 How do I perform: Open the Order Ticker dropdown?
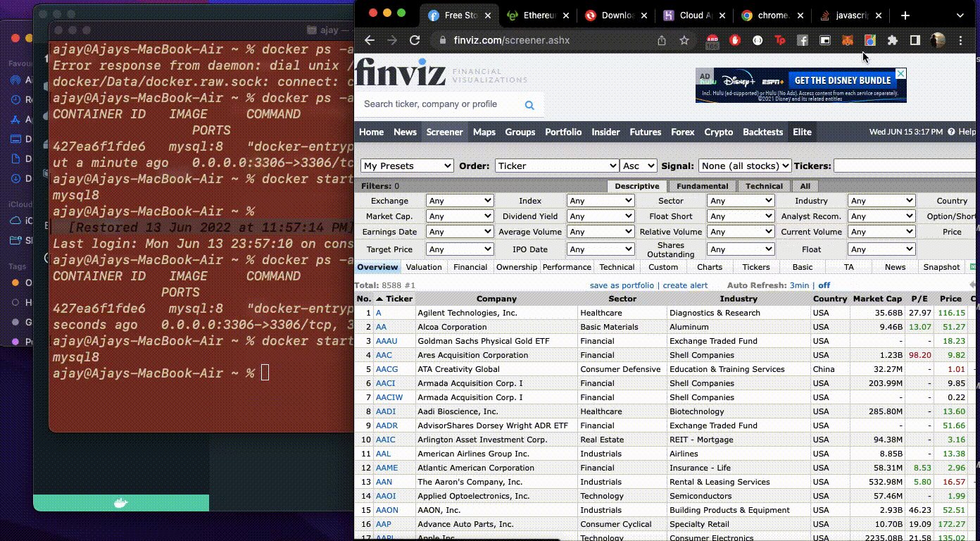(x=557, y=166)
